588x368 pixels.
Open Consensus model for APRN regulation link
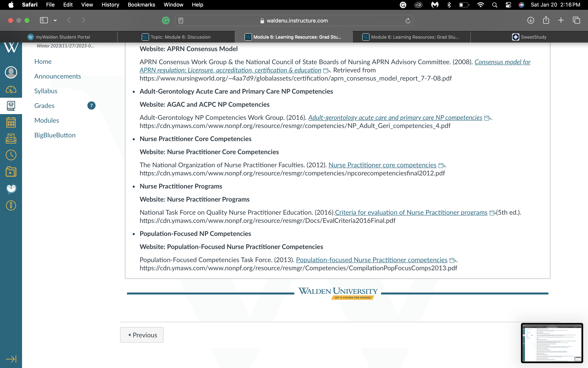pos(230,70)
